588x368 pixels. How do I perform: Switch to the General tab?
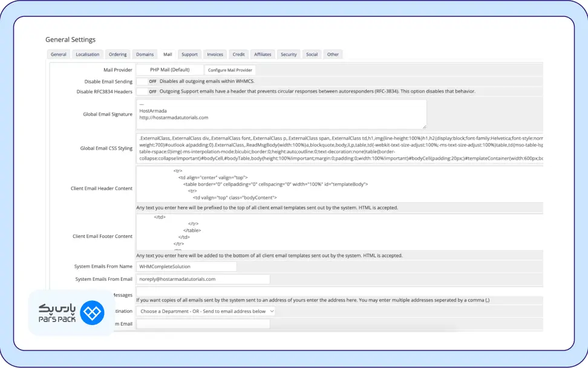pos(59,54)
